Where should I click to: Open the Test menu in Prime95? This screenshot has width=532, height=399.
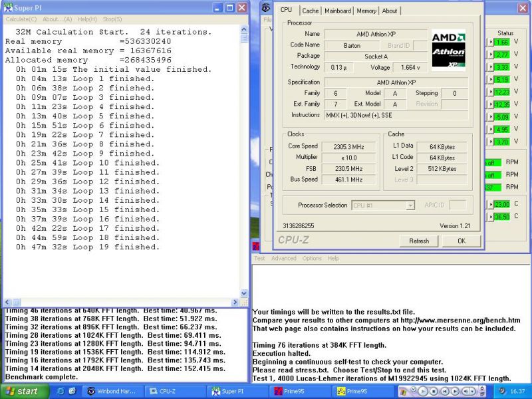coord(259,258)
